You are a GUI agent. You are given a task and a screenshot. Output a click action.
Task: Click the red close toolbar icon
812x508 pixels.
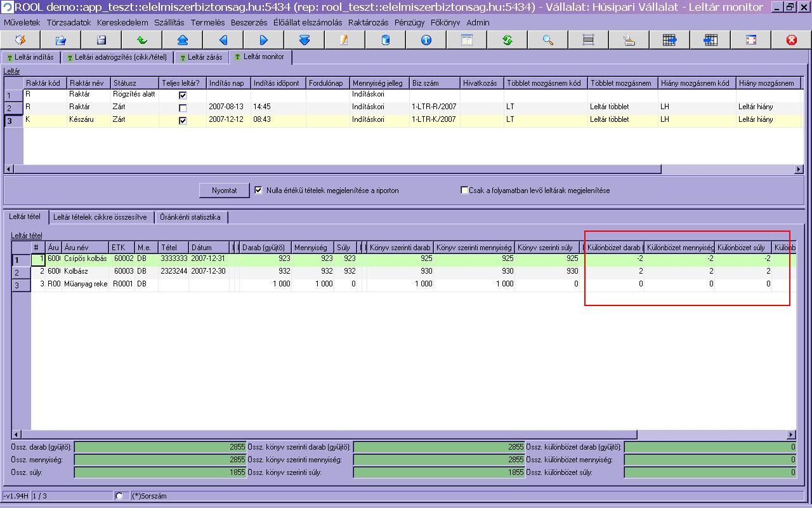point(792,40)
